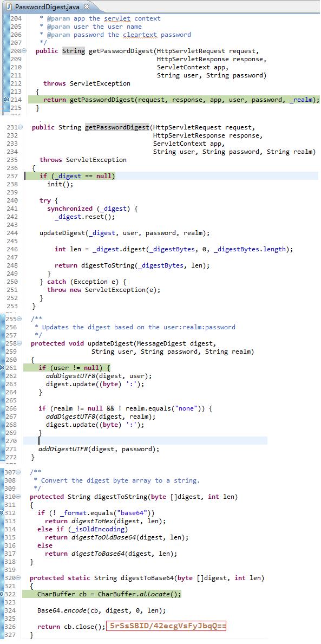Image resolution: width=321 pixels, height=644 pixels.
Task: Click the Java file icon on the PasswordDigest.java tab
Action: coord(9,6)
